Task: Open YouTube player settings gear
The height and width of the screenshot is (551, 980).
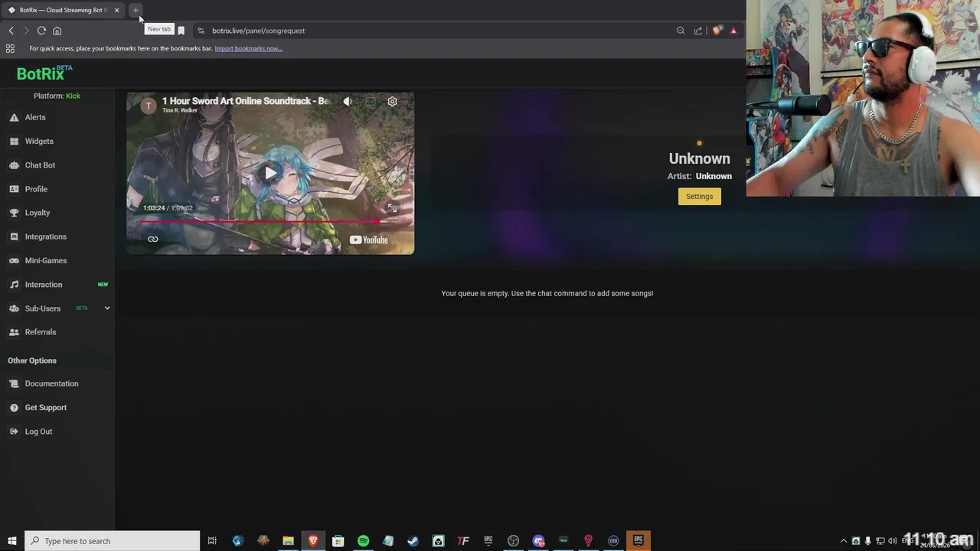Action: coord(392,101)
